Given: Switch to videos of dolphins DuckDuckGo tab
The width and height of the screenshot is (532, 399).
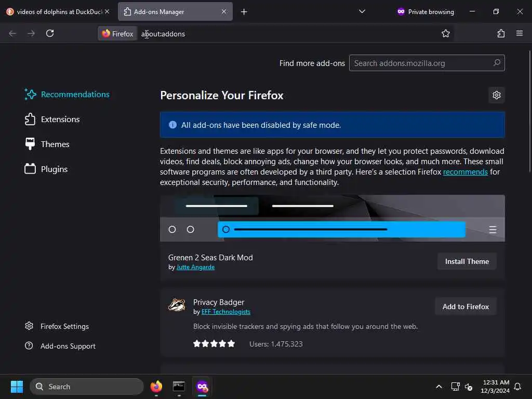Looking at the screenshot, I should [x=58, y=11].
